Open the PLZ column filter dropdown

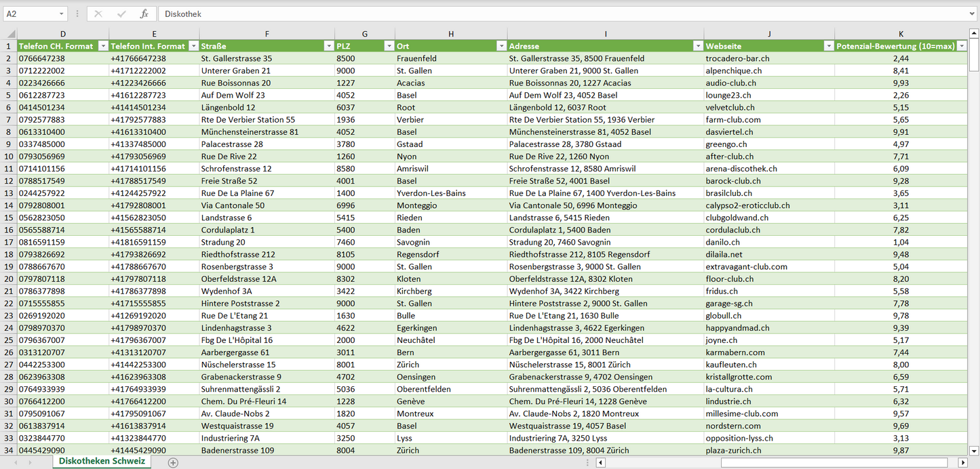[389, 46]
